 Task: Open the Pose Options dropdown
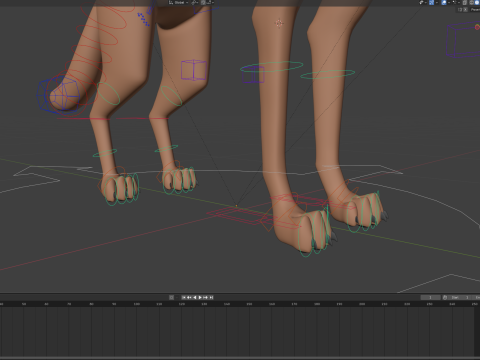tap(475, 10)
